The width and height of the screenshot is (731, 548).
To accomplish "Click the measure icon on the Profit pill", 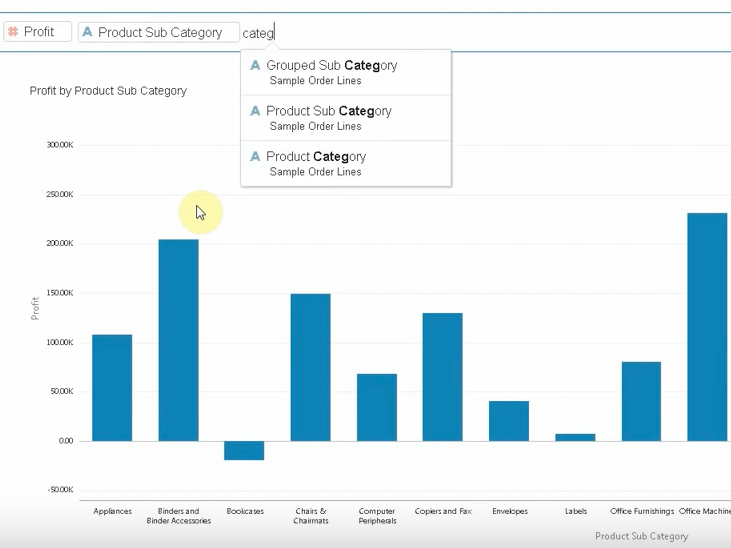I will (x=13, y=32).
